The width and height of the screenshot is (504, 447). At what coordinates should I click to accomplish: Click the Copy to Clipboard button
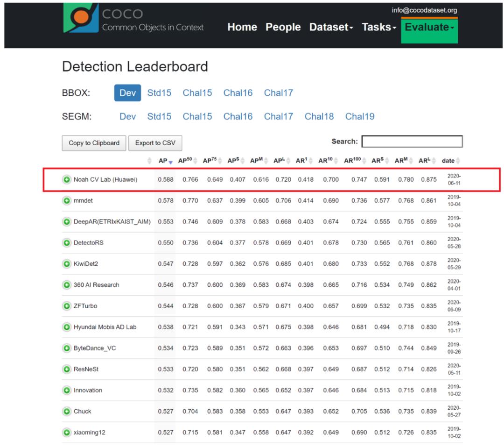pyautogui.click(x=94, y=143)
